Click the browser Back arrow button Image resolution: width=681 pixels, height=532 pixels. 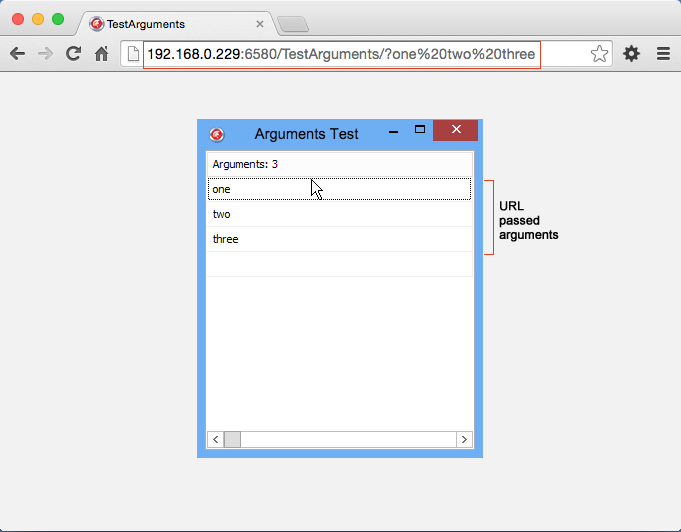click(17, 54)
